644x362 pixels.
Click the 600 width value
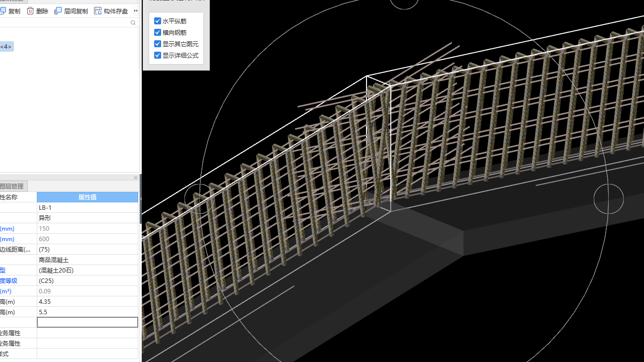(88, 239)
